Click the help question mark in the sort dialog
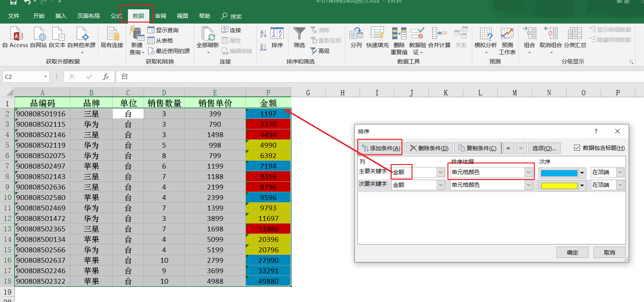This screenshot has height=302, width=644. (596, 131)
